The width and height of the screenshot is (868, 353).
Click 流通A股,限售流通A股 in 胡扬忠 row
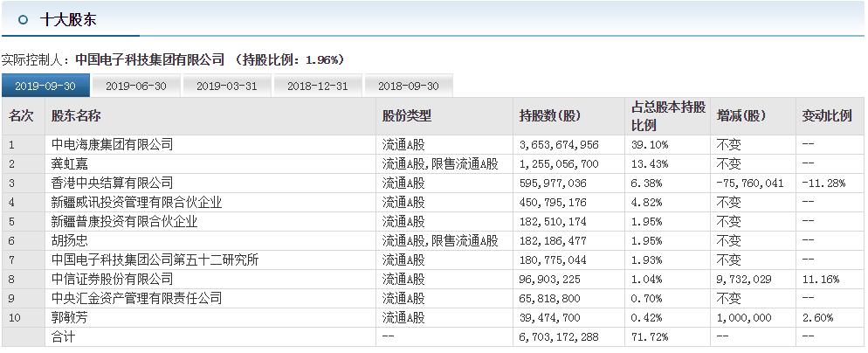click(440, 240)
